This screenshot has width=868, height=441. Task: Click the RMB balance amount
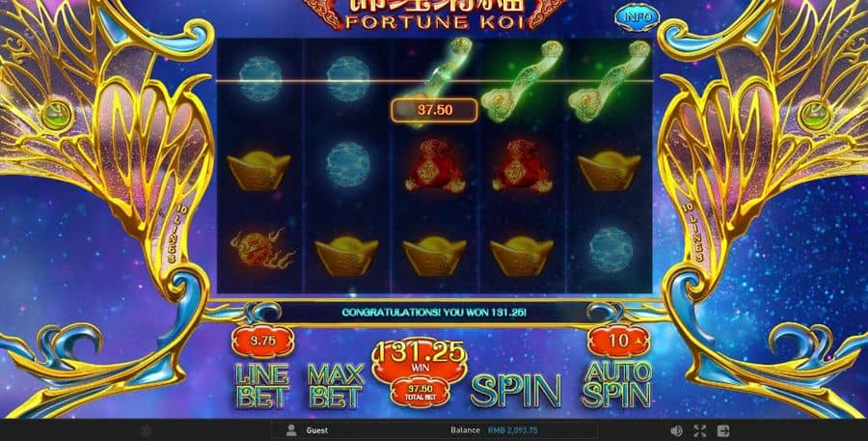click(513, 430)
